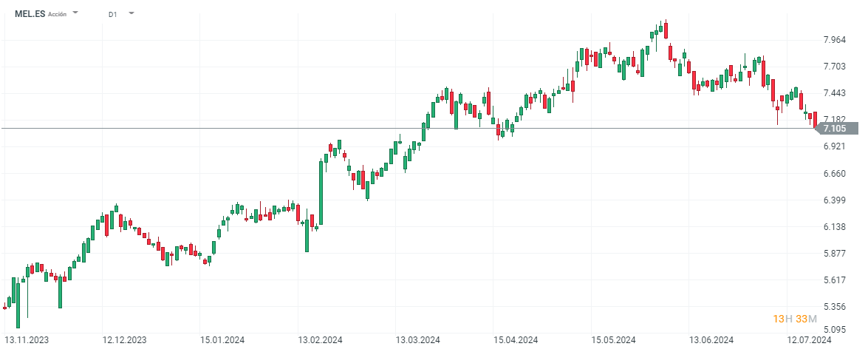Select the 12.12.2023 date on time axis
Image resolution: width=868 pixels, height=352 pixels.
[123, 340]
